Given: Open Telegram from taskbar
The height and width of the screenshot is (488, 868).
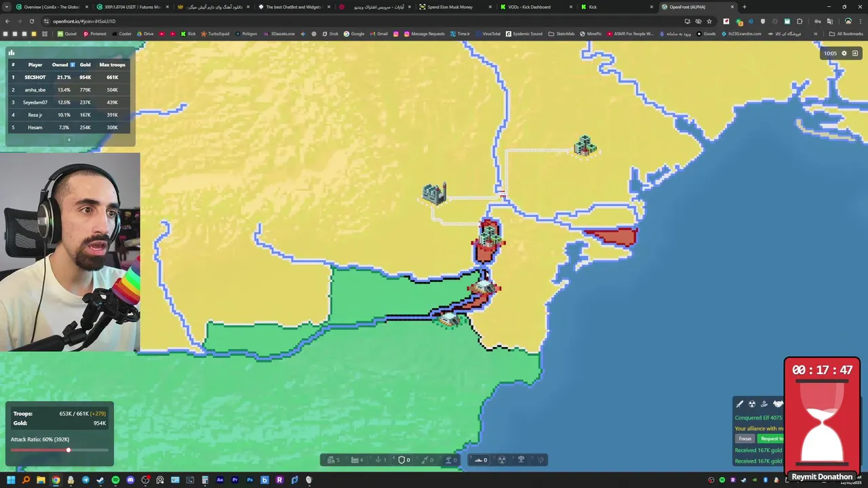Looking at the screenshot, I should point(85,480).
